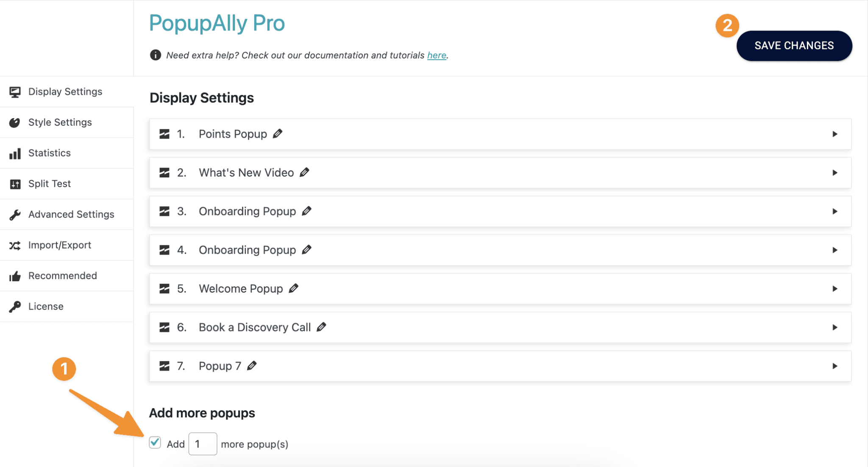Image resolution: width=868 pixels, height=467 pixels.
Task: Click the info icon beside help text
Action: tap(156, 55)
